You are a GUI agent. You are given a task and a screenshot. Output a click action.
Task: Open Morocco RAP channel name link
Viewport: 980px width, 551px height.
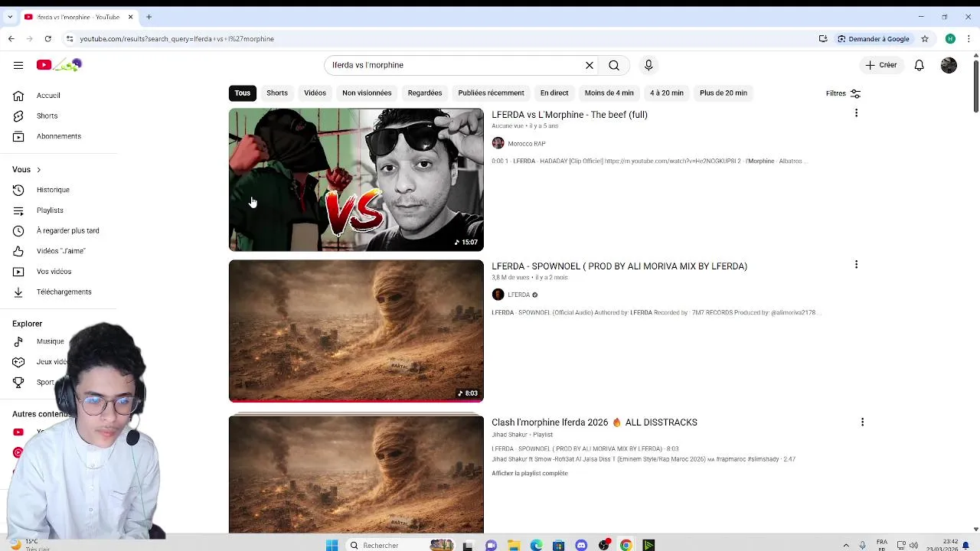point(527,143)
